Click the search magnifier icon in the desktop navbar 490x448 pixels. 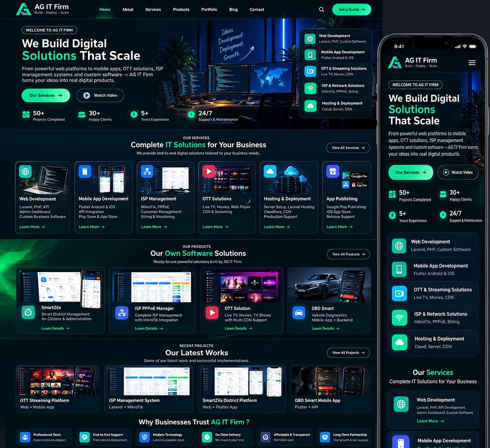321,9
